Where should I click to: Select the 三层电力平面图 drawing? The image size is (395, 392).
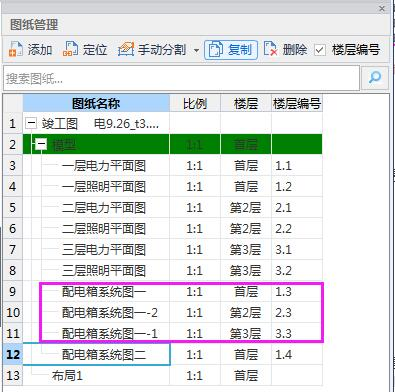(104, 250)
